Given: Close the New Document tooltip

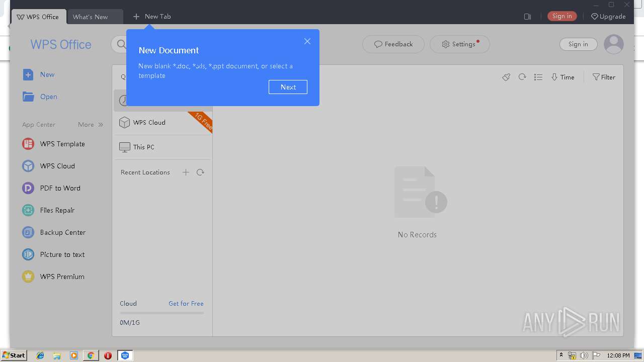Looking at the screenshot, I should 307,41.
